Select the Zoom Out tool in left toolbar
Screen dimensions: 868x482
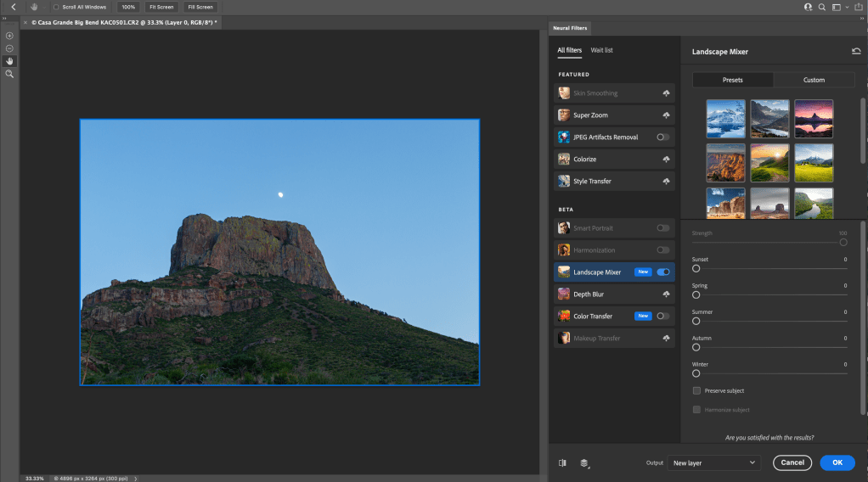click(9, 48)
